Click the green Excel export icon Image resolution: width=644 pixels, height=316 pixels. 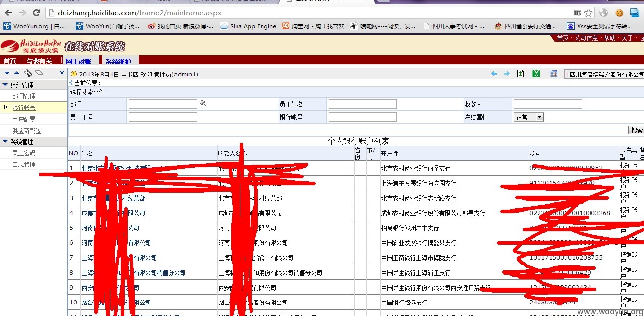click(536, 74)
